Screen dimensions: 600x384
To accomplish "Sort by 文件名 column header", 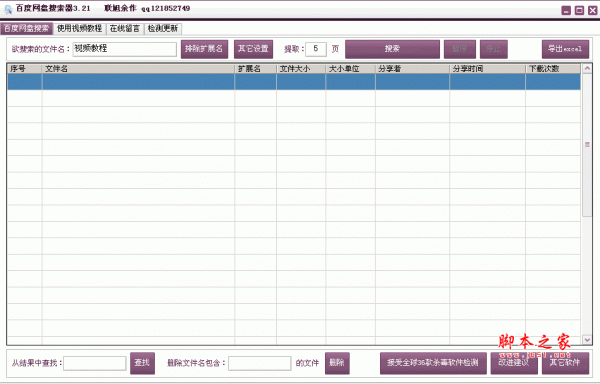I will tap(138, 69).
